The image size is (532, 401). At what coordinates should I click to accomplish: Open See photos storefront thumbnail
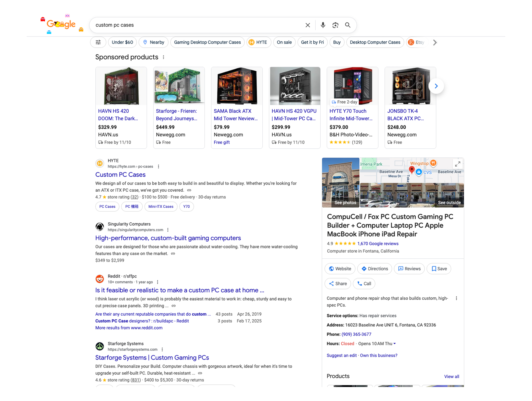click(x=341, y=183)
